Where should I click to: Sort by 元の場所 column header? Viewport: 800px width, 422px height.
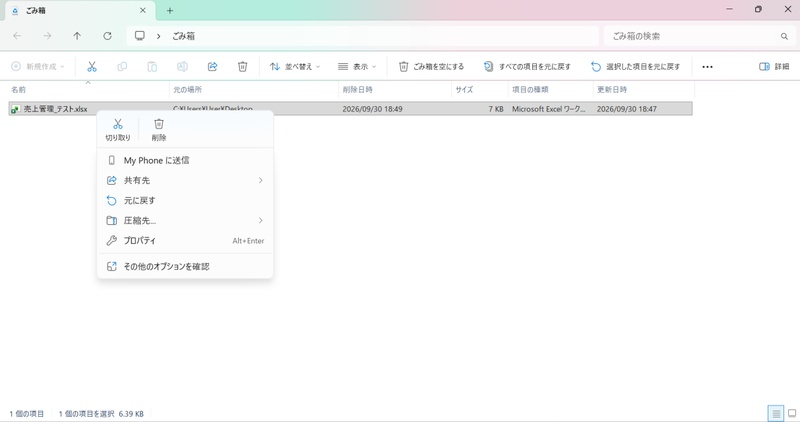(x=254, y=89)
